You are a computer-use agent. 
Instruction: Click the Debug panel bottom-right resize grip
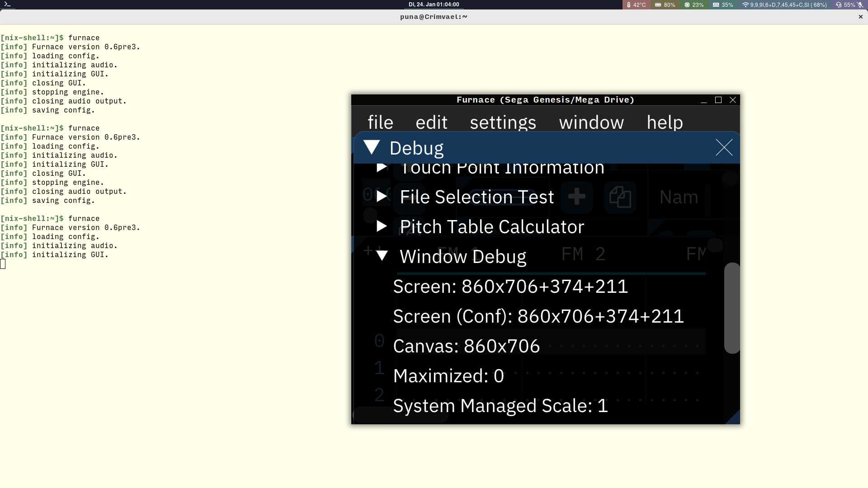pyautogui.click(x=734, y=418)
